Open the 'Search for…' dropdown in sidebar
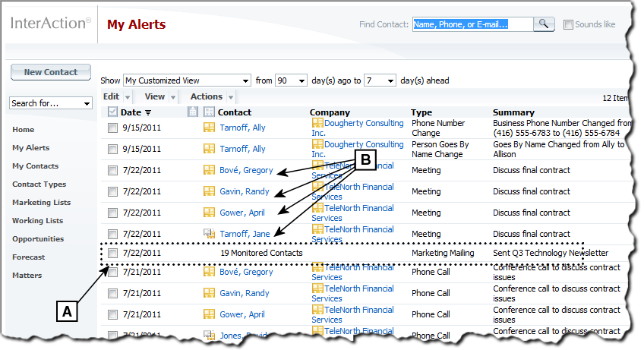Viewport: 644px width, 350px height. point(51,103)
